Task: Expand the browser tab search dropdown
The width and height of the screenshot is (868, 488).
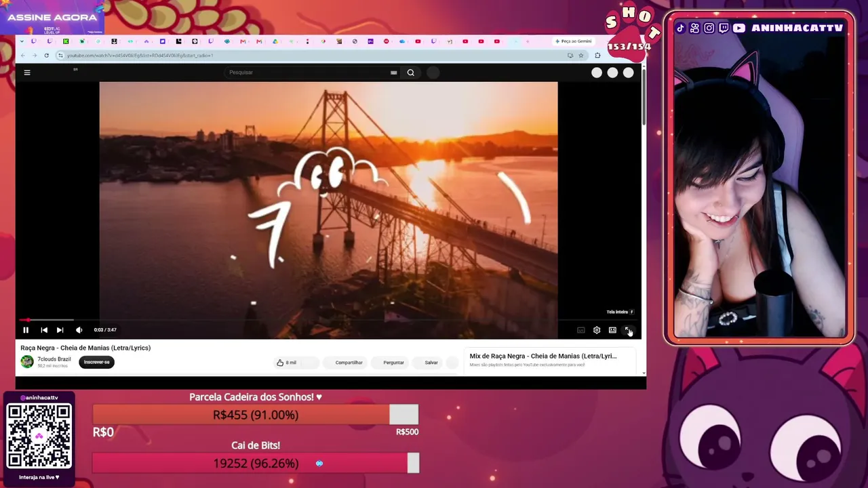Action: [x=20, y=41]
